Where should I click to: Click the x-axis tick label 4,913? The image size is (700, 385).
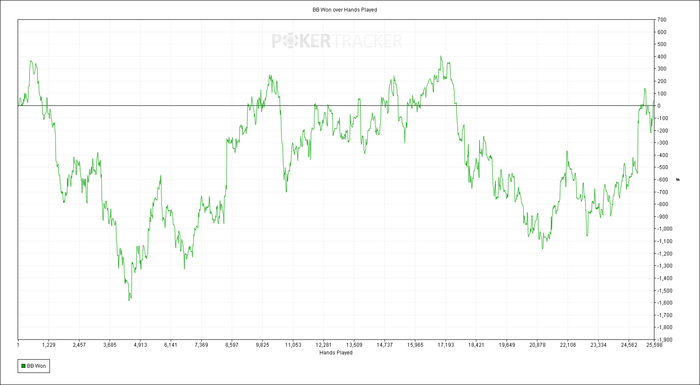140,345
